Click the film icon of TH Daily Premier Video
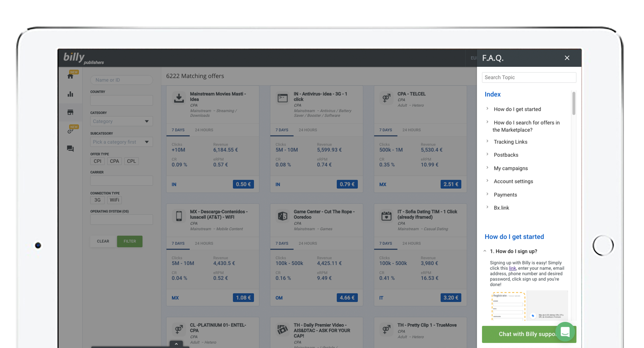Screen dimensions: 644x348 point(282,329)
